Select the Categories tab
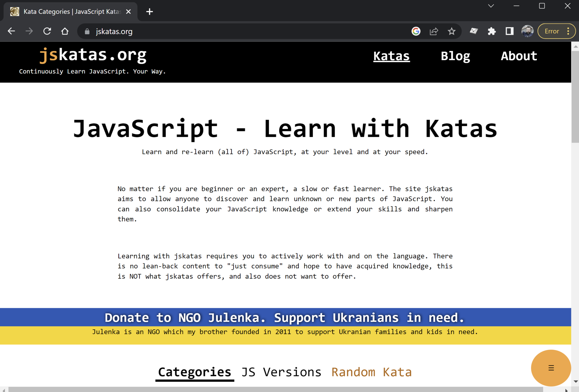Viewport: 579px width, 392px height. [x=194, y=372]
